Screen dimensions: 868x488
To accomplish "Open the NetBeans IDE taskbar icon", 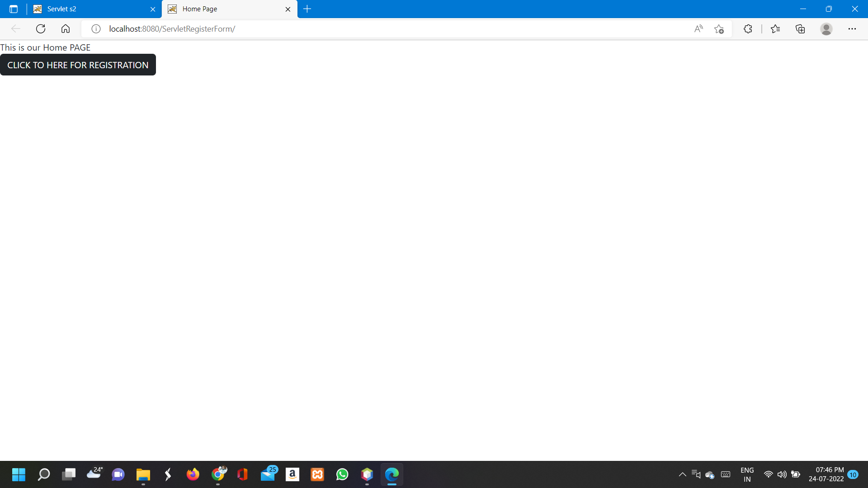I will [x=367, y=474].
